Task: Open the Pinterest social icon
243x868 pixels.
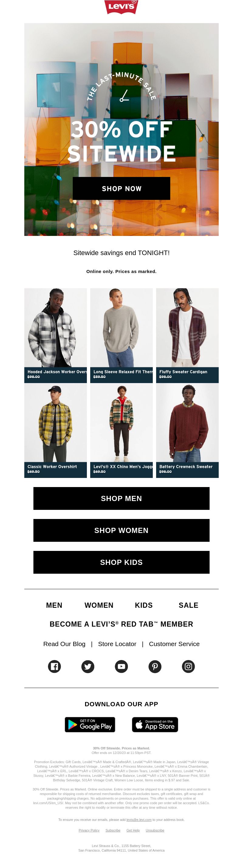Action: point(155,666)
